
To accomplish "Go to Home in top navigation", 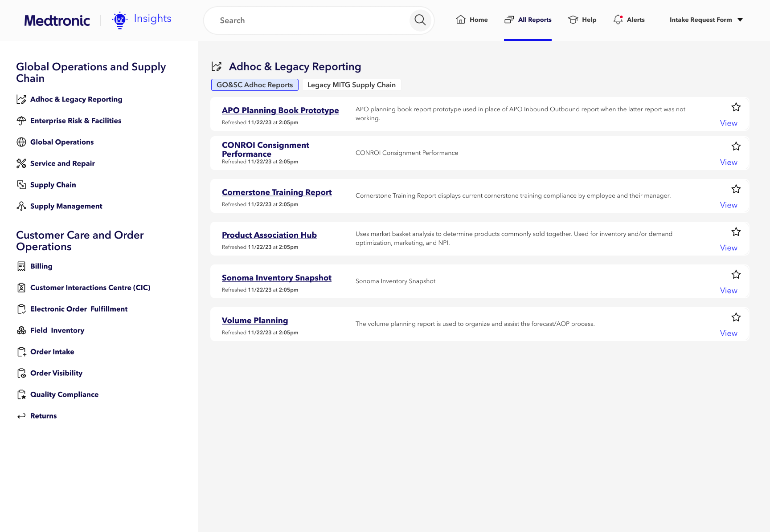I will 472,20.
